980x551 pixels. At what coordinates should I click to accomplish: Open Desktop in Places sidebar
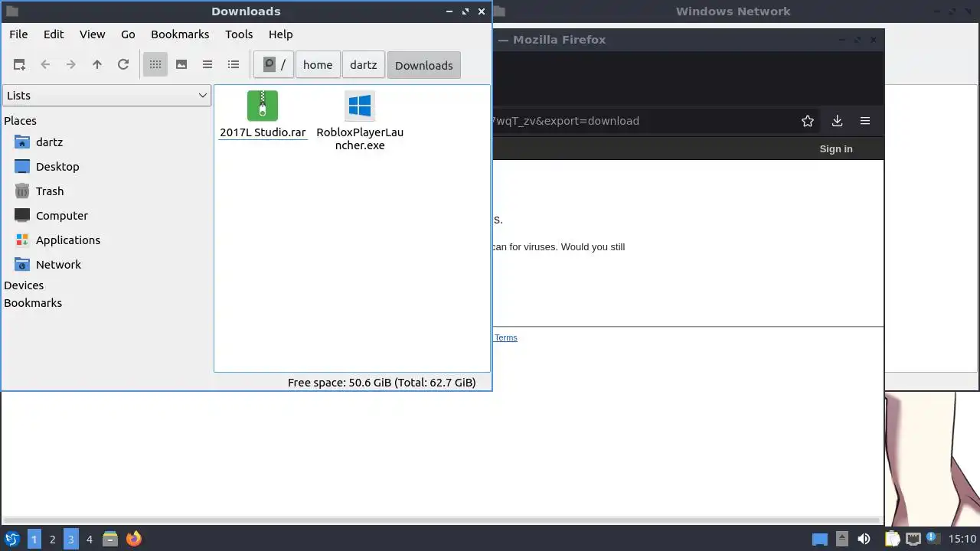click(57, 167)
